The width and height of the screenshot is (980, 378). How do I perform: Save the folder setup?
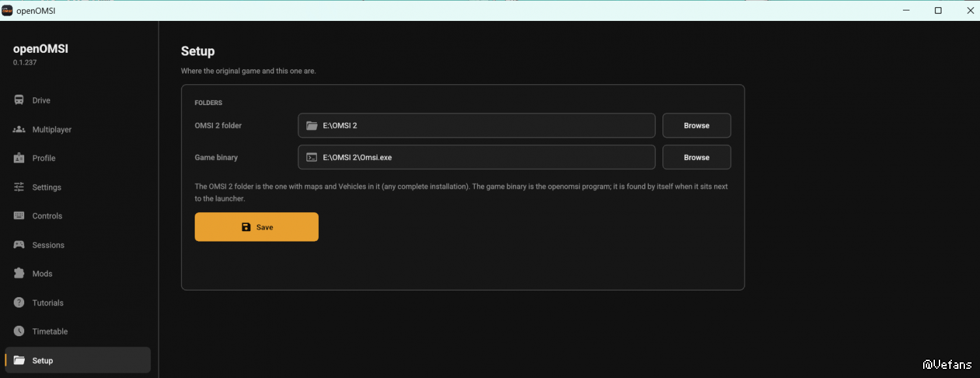point(257,227)
